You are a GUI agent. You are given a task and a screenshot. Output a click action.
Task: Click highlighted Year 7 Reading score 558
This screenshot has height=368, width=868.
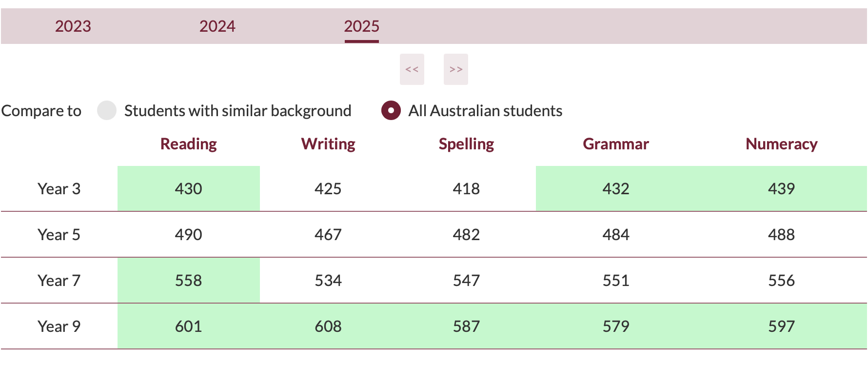[188, 280]
